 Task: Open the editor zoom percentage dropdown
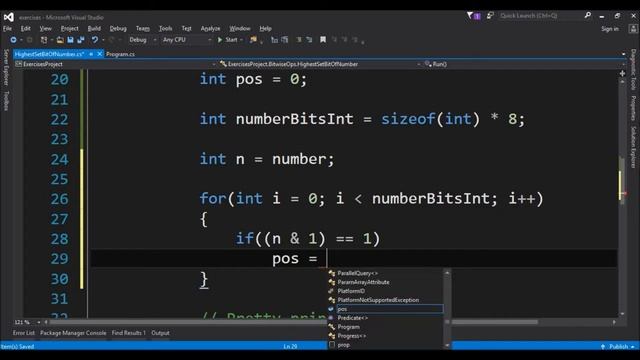(27, 322)
